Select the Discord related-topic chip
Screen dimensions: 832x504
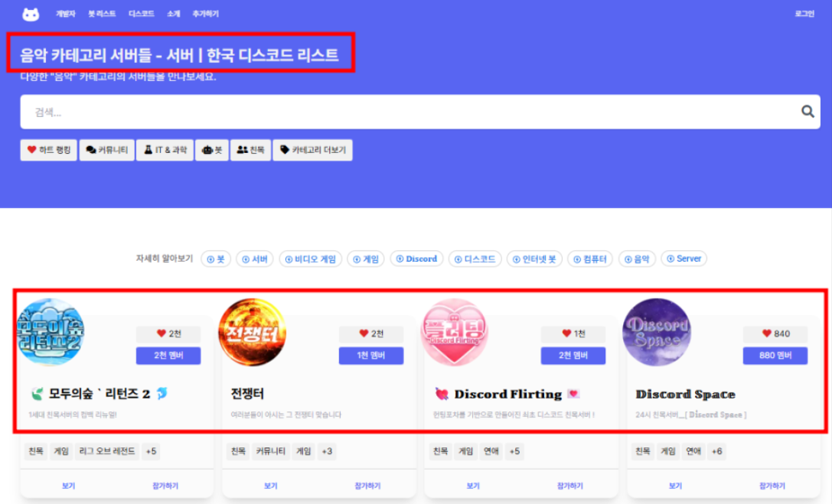(x=416, y=259)
